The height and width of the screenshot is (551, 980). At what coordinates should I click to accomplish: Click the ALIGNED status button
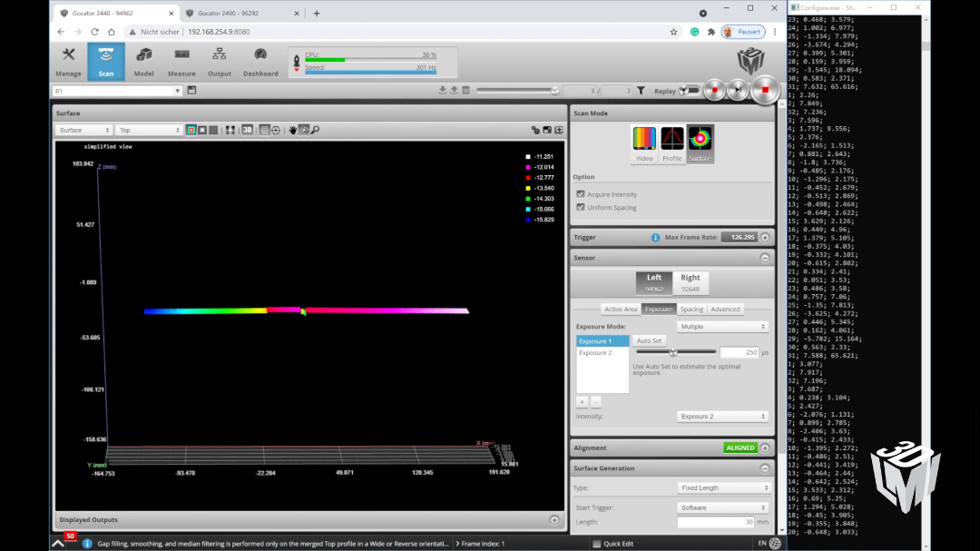pos(740,448)
